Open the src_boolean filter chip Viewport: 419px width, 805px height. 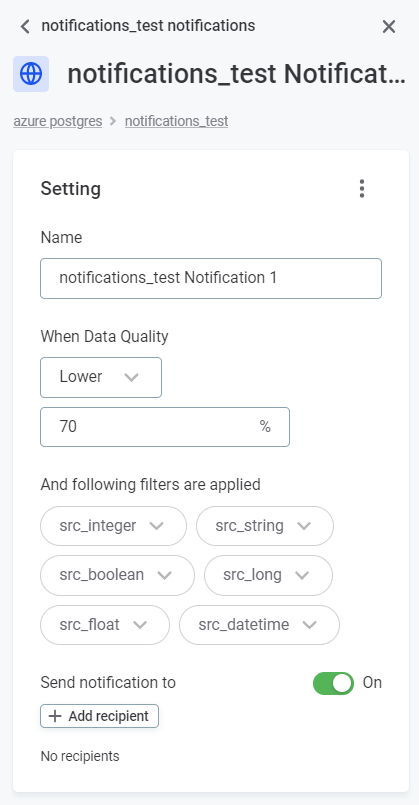(118, 575)
